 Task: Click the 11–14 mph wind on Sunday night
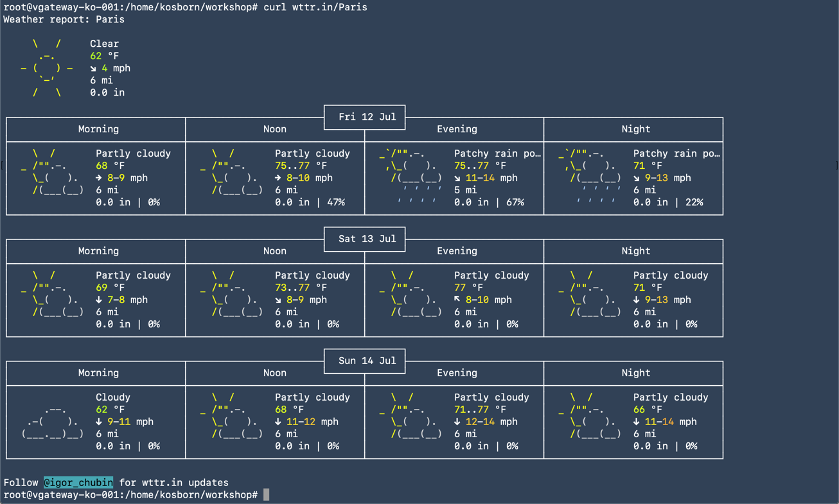(660, 422)
